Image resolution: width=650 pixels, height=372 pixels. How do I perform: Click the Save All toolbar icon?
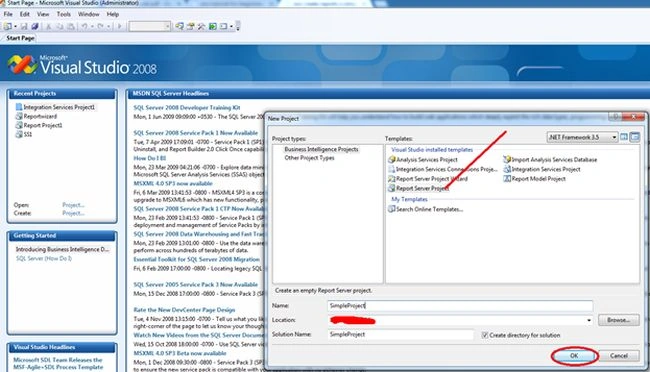(35, 27)
